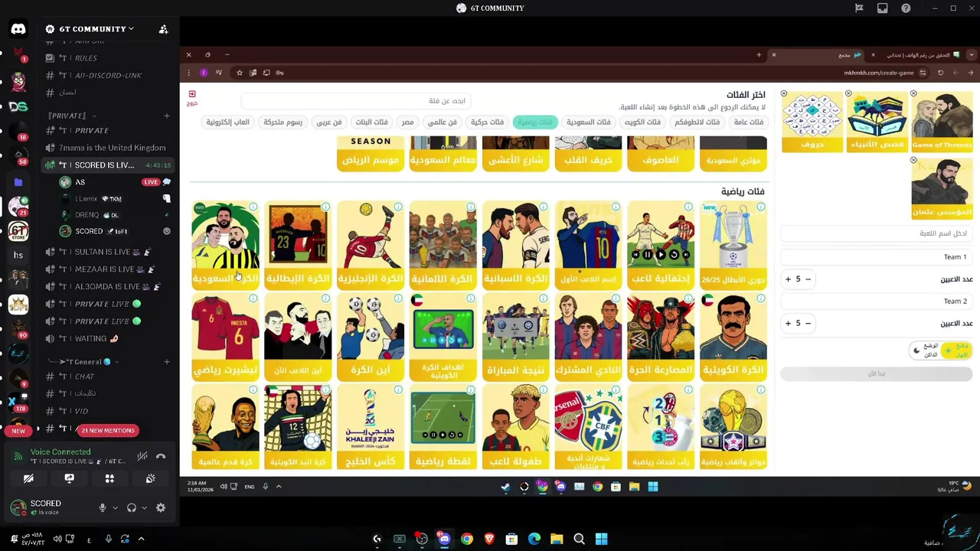The image size is (980, 551).
Task: Select the فئات حركية category tab
Action: click(488, 122)
